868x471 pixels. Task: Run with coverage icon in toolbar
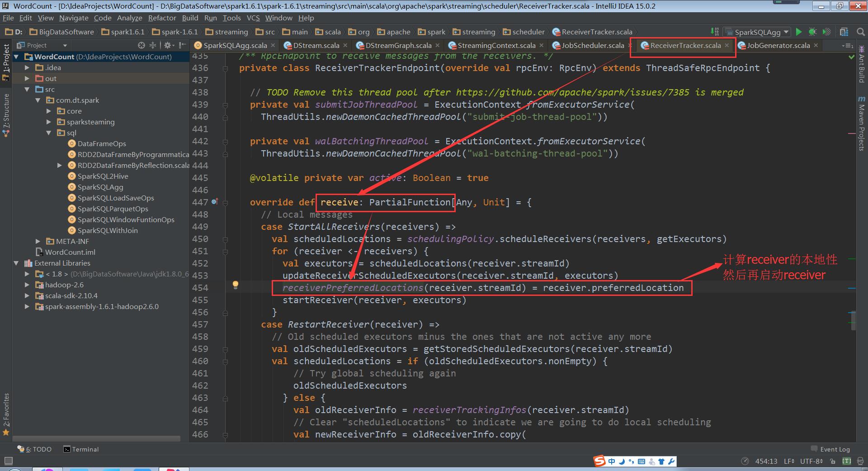826,32
